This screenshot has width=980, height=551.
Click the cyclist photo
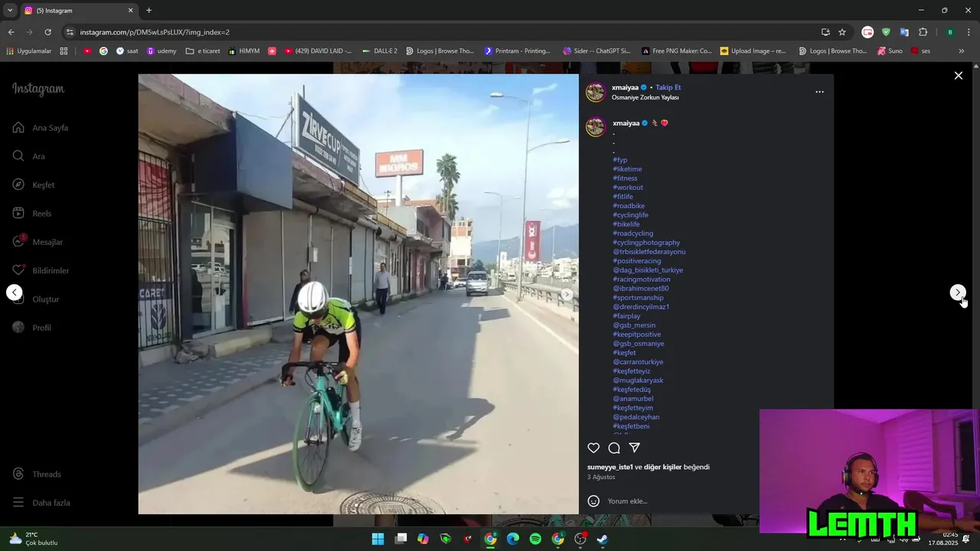tap(358, 294)
